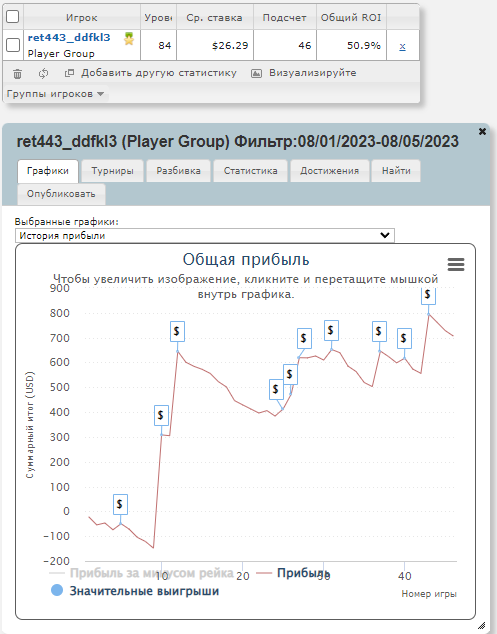497x634 pixels.
Task: Click the $ marker at level 300
Action: click(x=161, y=415)
